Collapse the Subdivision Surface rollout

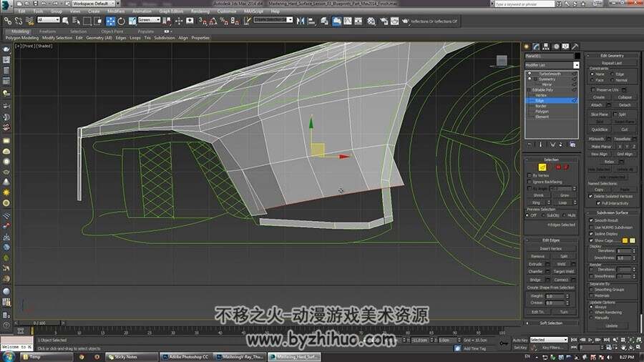(x=612, y=212)
